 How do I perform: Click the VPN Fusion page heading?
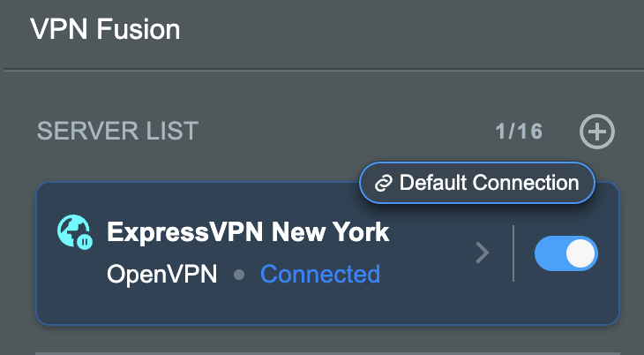pyautogui.click(x=105, y=30)
